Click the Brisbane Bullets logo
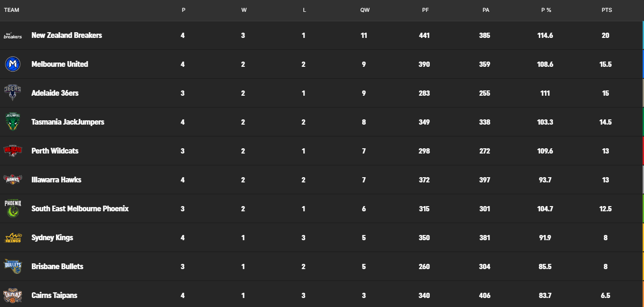The height and width of the screenshot is (307, 644). pos(13,266)
